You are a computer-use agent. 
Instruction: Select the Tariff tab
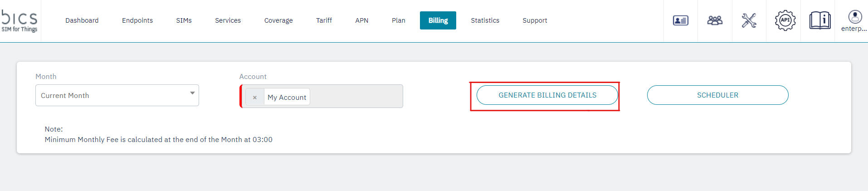pyautogui.click(x=324, y=20)
